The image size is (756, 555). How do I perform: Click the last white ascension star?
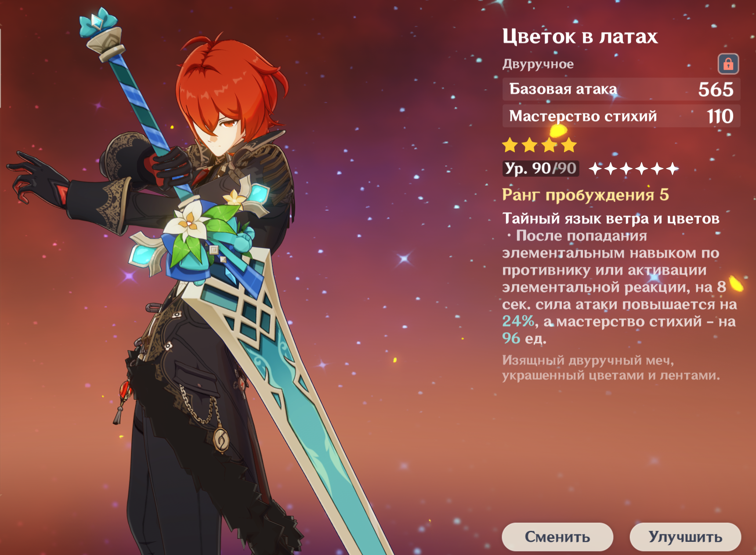672,168
